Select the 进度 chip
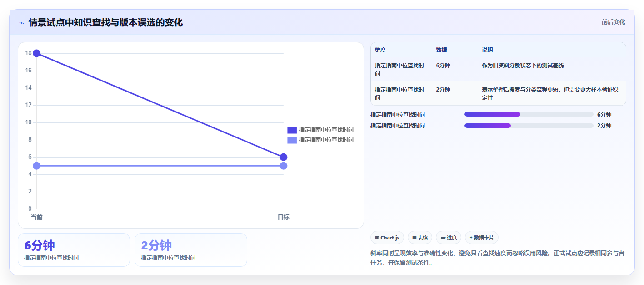644x285 pixels. pyautogui.click(x=449, y=238)
